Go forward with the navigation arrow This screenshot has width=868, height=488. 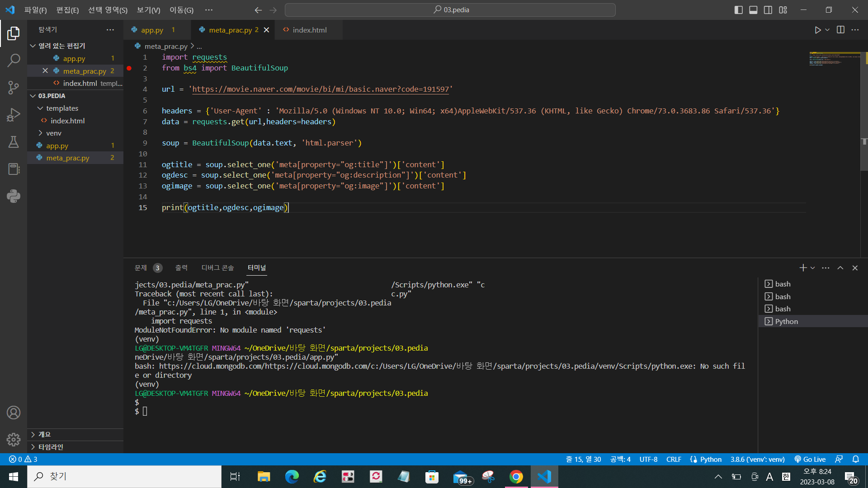pyautogui.click(x=273, y=10)
